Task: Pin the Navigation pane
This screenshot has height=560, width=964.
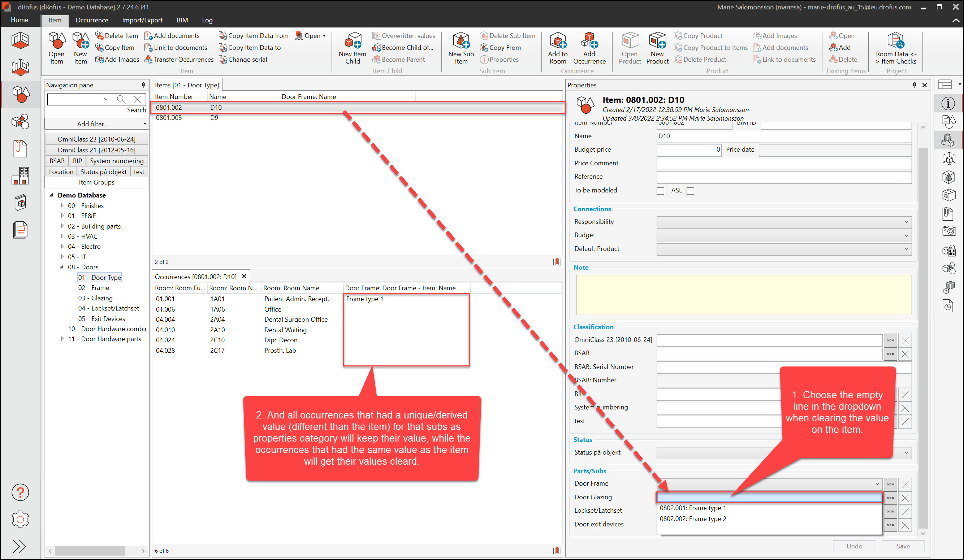Action: tap(143, 85)
